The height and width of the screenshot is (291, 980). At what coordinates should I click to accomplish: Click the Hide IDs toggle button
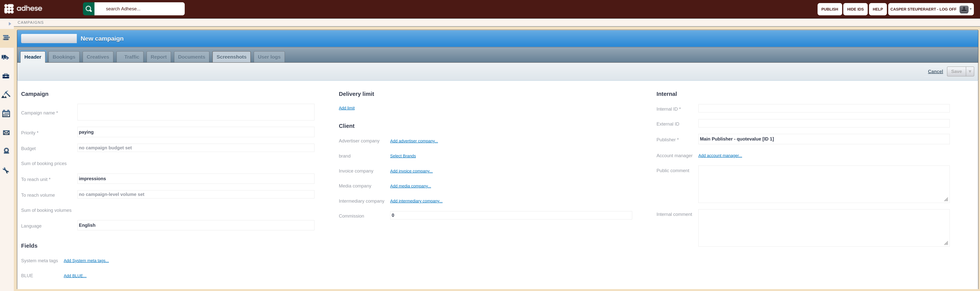tap(855, 9)
